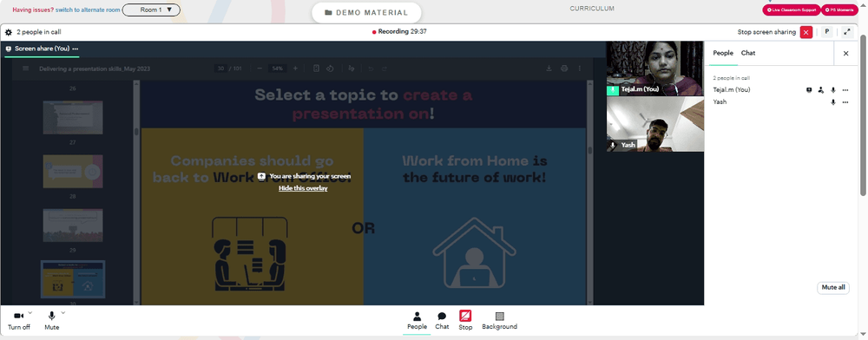Close the People side panel
The width and height of the screenshot is (868, 340).
click(845, 54)
